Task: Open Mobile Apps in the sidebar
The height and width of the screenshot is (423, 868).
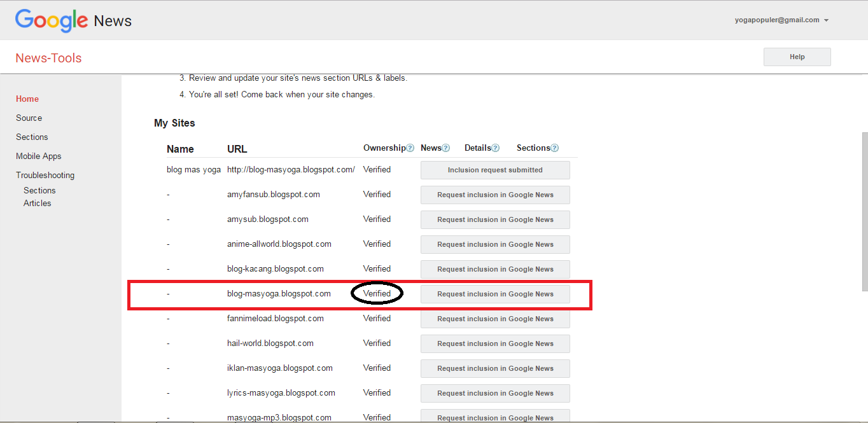Action: (x=39, y=156)
